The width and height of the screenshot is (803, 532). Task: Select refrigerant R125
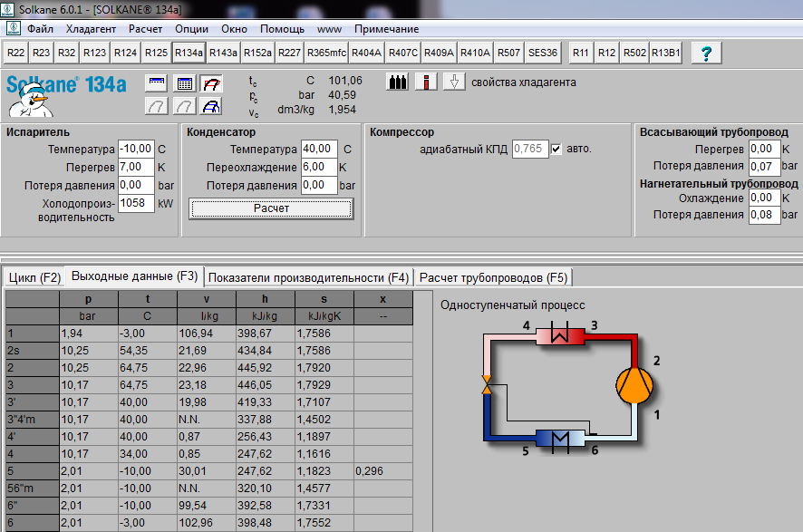[156, 53]
